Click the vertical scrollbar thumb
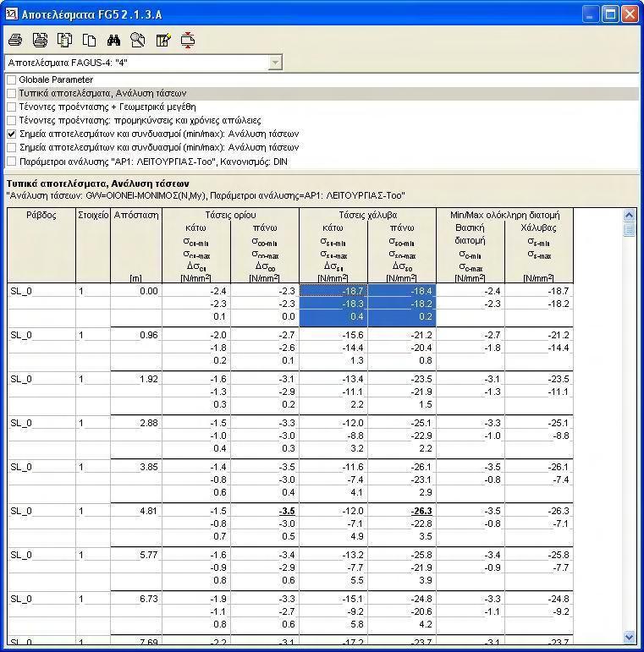 (629, 229)
